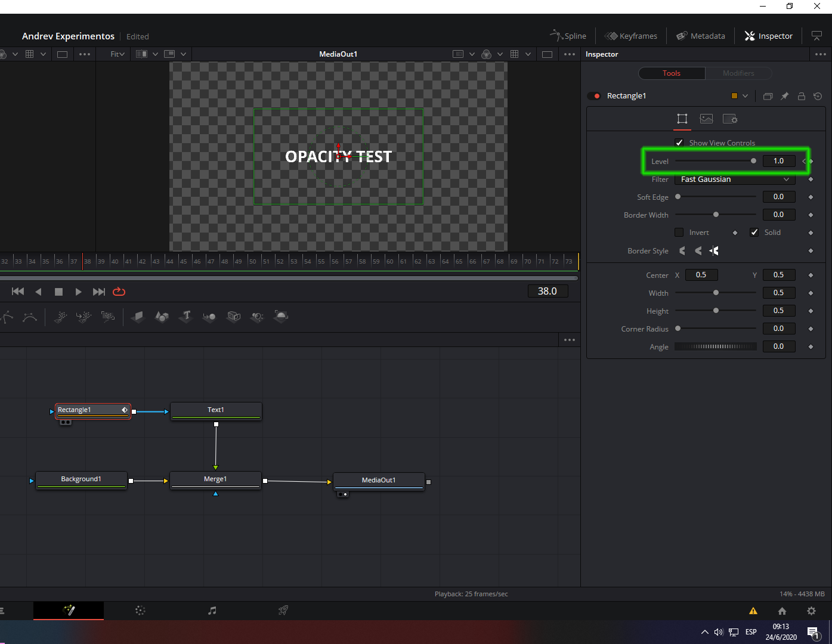Open the Filter Fast Gaussian dropdown
Screen dimensions: 832x644
pos(735,179)
